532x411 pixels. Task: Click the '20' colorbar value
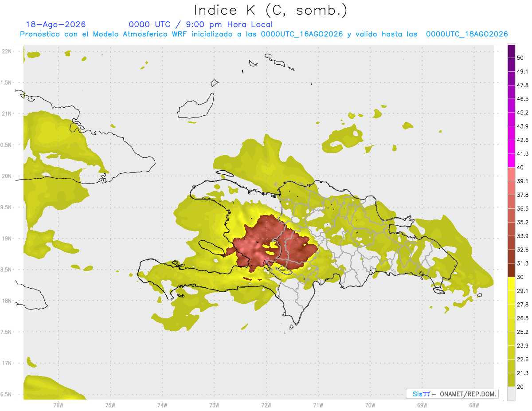520,387
